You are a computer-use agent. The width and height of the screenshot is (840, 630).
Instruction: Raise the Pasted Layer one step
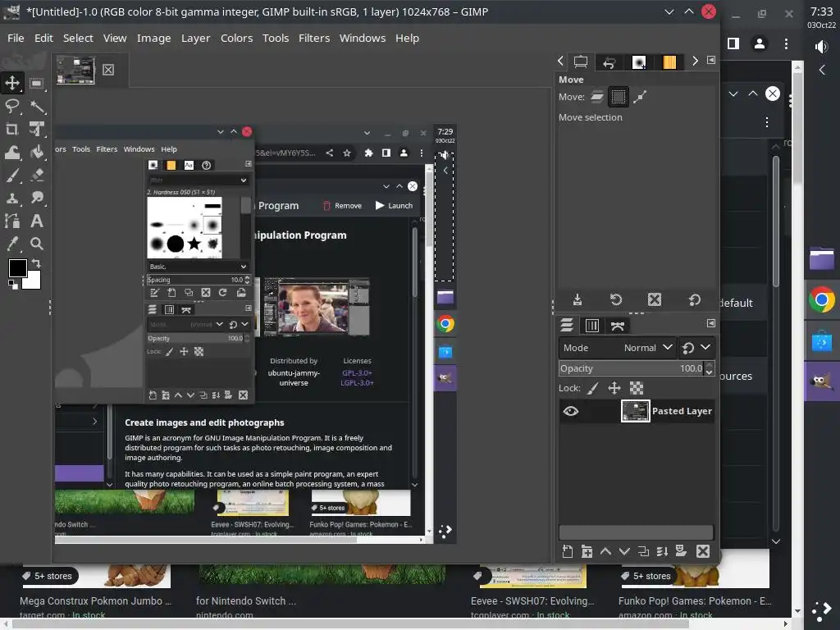pos(606,551)
